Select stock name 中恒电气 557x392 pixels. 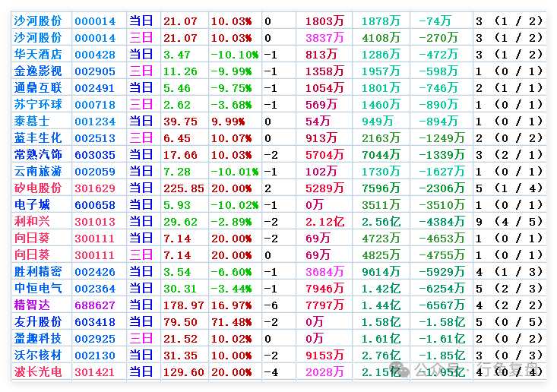pyautogui.click(x=38, y=289)
